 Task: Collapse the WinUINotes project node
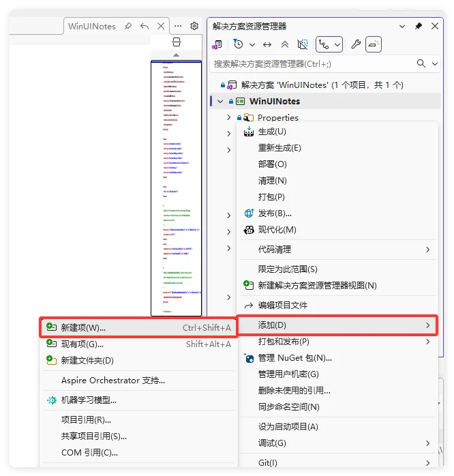tap(220, 101)
